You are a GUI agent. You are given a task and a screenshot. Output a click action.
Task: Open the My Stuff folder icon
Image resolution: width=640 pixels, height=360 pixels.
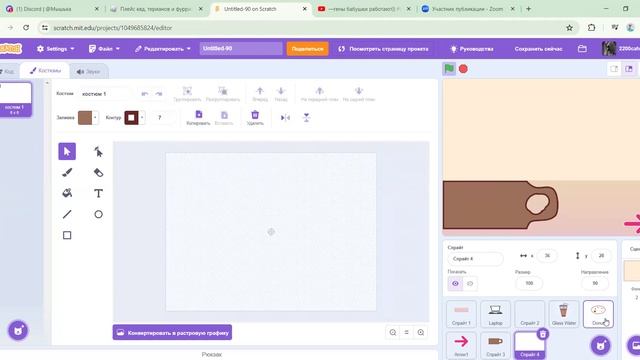(x=582, y=49)
